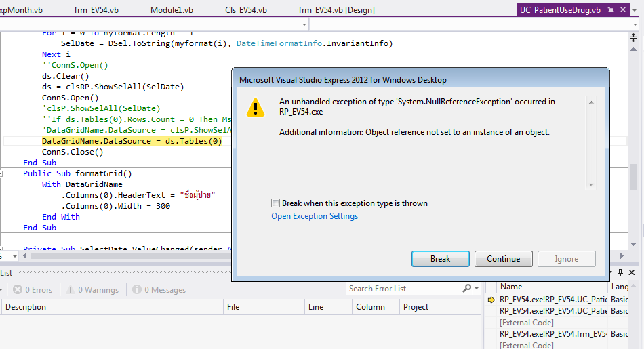Image resolution: width=644 pixels, height=349 pixels.
Task: Sort Error List by Project column
Action: [440, 307]
